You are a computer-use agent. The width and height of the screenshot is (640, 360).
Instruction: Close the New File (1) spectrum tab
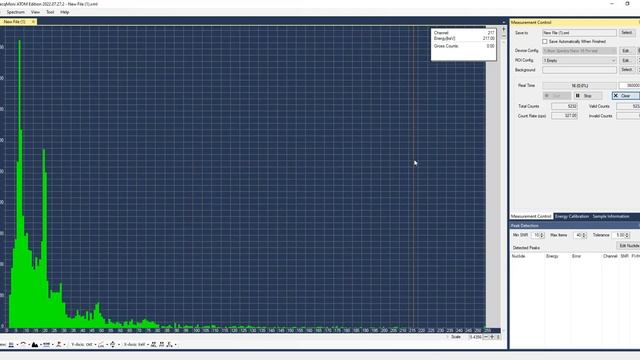33,22
